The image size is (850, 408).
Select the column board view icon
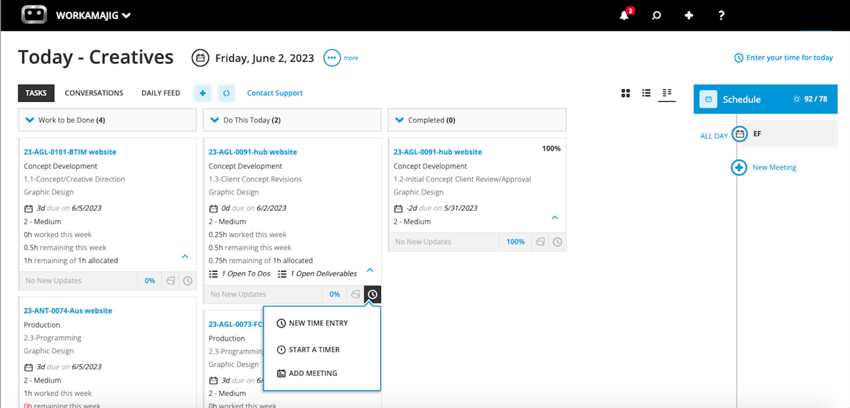point(667,93)
